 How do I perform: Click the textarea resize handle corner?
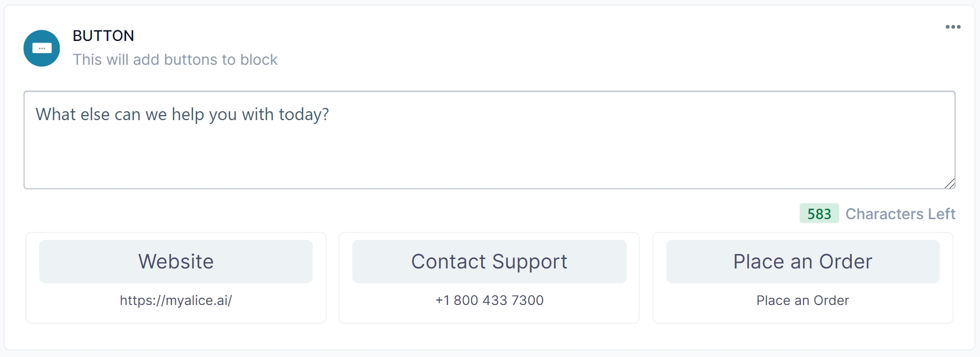tap(950, 184)
